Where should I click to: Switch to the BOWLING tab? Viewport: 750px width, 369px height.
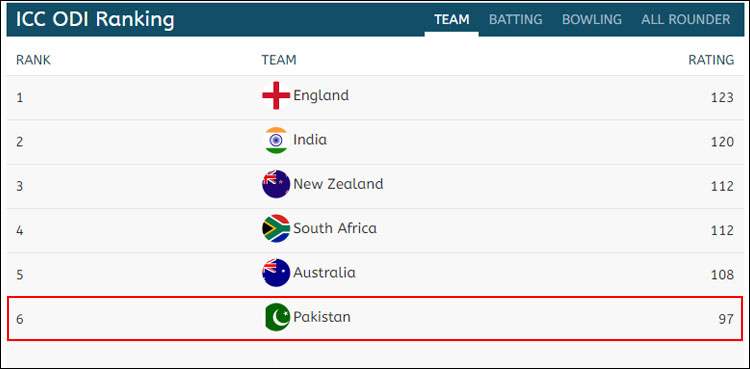point(592,20)
